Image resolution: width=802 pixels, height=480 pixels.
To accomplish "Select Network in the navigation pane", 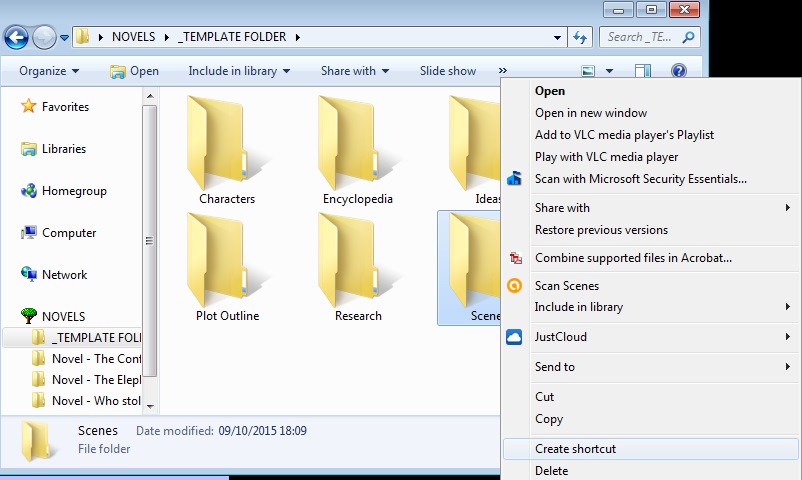I will [54, 275].
